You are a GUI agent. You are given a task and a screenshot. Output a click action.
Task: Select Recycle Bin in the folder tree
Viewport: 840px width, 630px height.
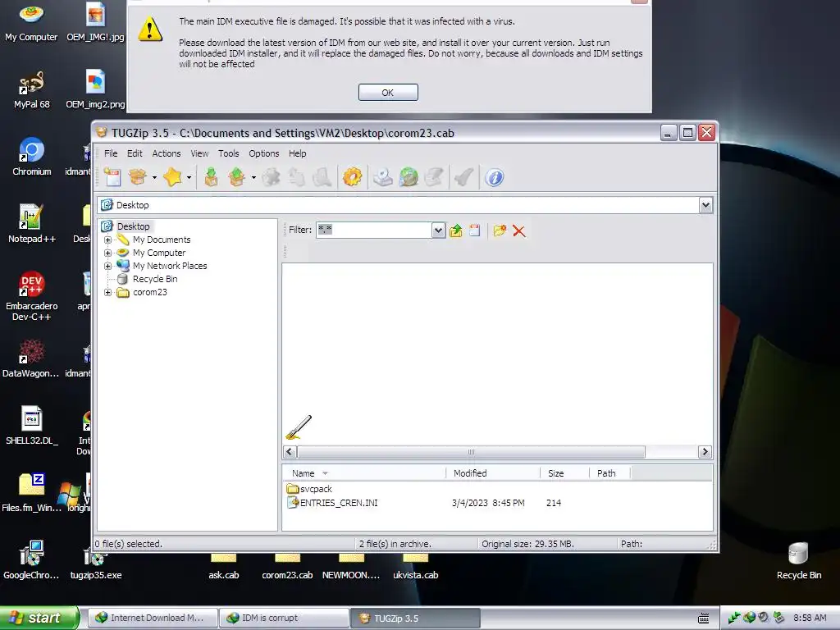coord(155,279)
